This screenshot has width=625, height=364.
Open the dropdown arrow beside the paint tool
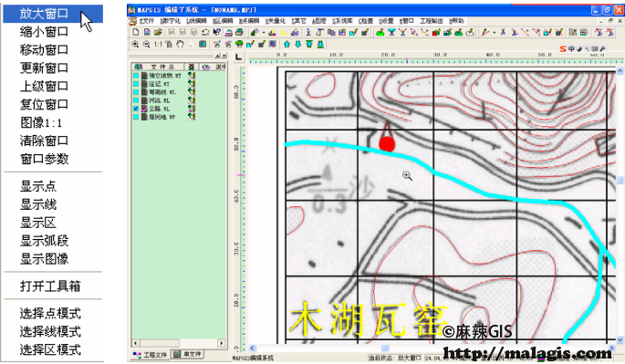click(264, 33)
